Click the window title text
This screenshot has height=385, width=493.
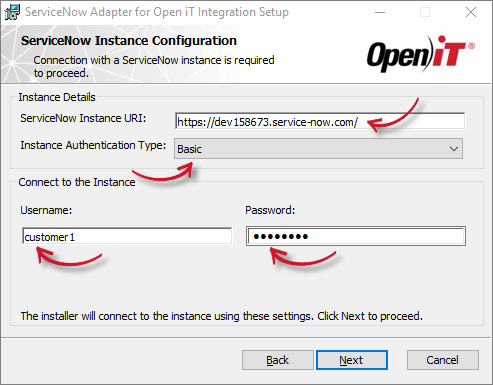[157, 12]
